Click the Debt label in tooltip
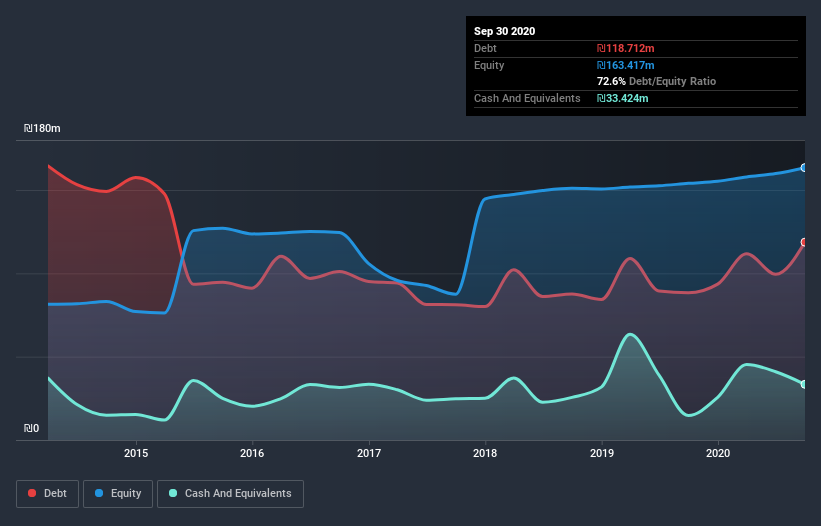The height and width of the screenshot is (526, 821). tap(485, 48)
